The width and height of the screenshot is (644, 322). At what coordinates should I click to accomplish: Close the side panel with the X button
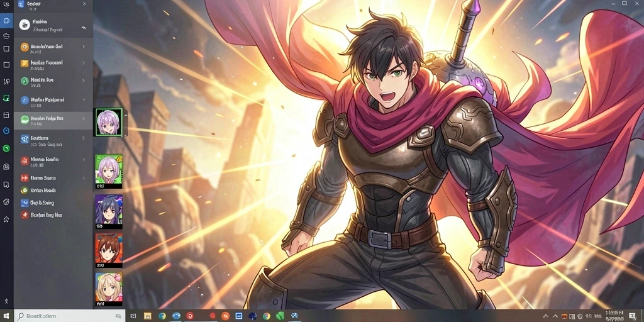click(x=84, y=4)
